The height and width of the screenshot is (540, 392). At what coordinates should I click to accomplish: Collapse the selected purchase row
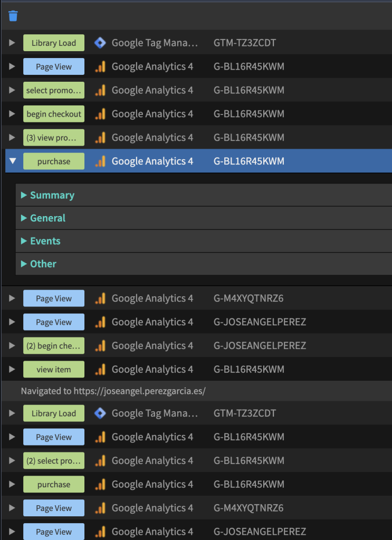click(13, 161)
